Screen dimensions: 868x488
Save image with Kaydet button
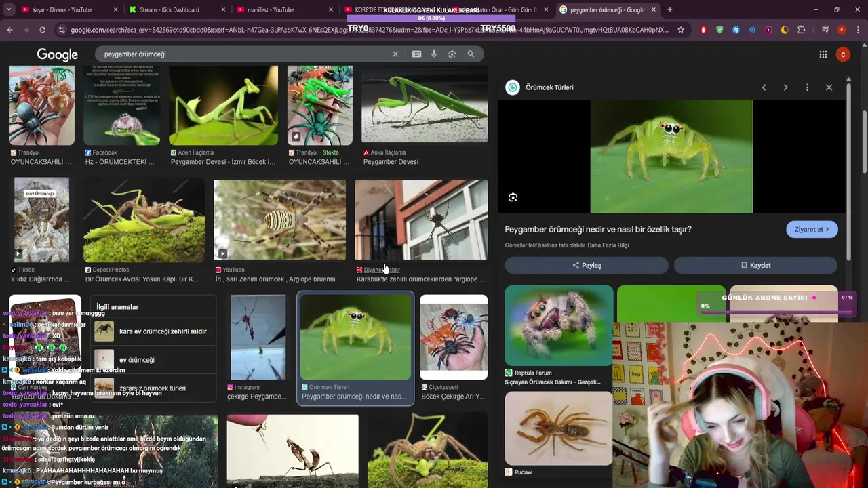[x=755, y=265]
